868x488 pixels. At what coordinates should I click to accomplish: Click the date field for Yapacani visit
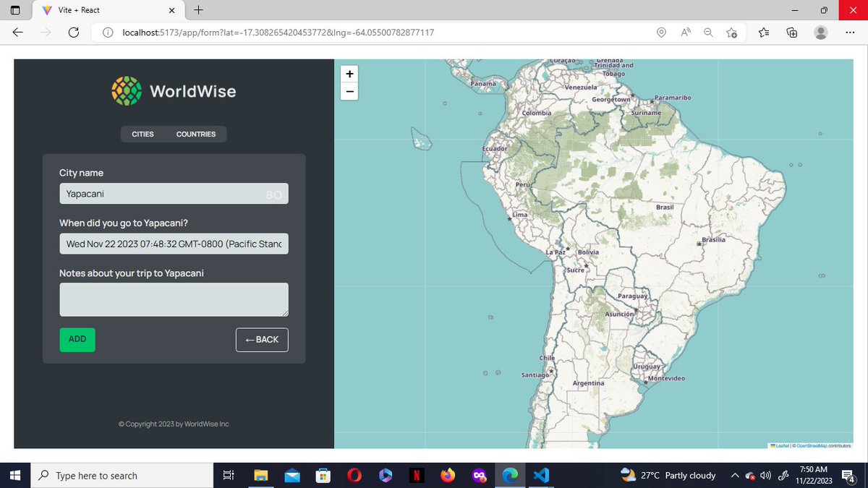[174, 244]
